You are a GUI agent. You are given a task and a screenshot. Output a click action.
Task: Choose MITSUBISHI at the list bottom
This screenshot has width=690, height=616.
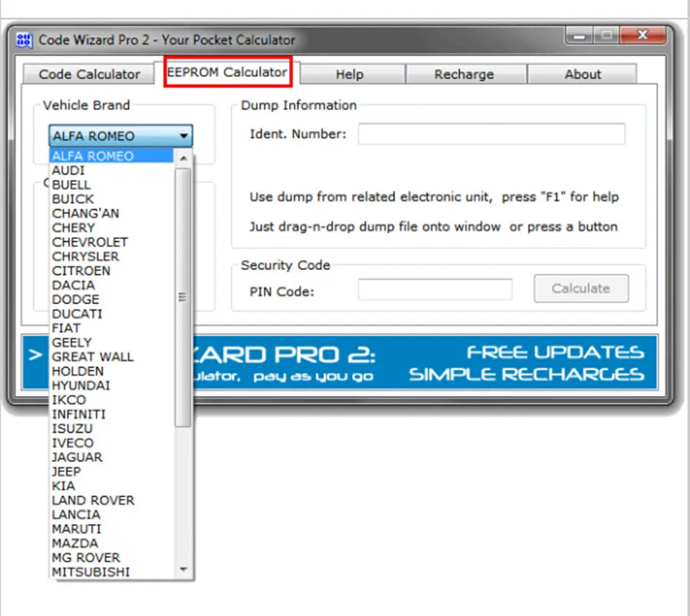click(x=111, y=572)
